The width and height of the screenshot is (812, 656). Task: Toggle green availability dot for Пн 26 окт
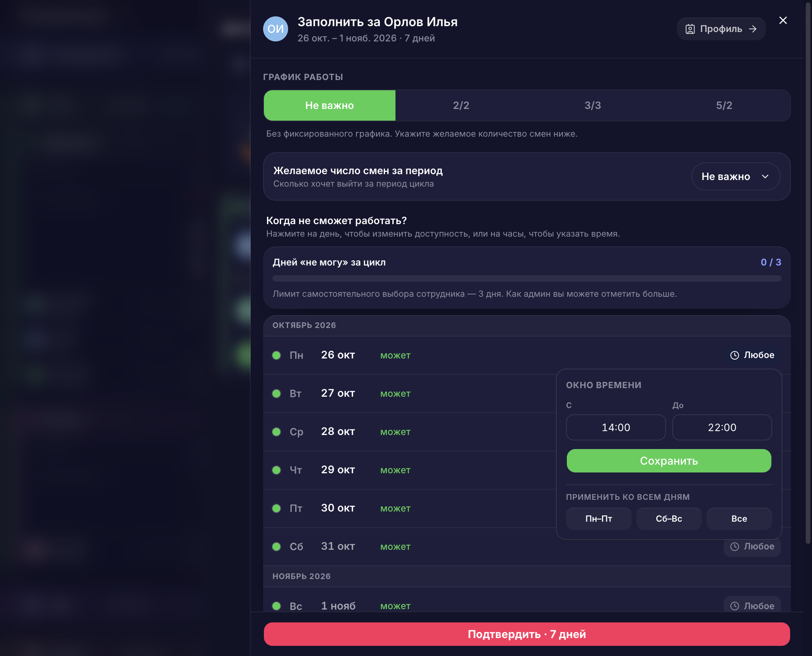[276, 355]
